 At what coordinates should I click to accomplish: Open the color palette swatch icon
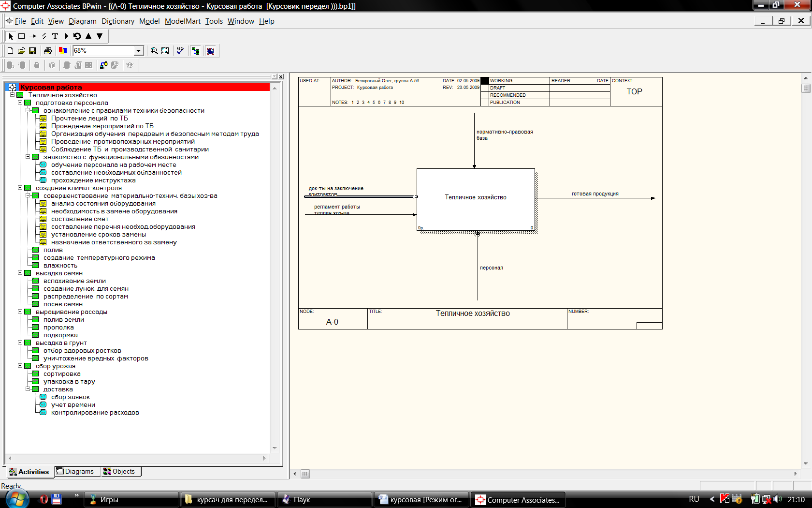(63, 50)
